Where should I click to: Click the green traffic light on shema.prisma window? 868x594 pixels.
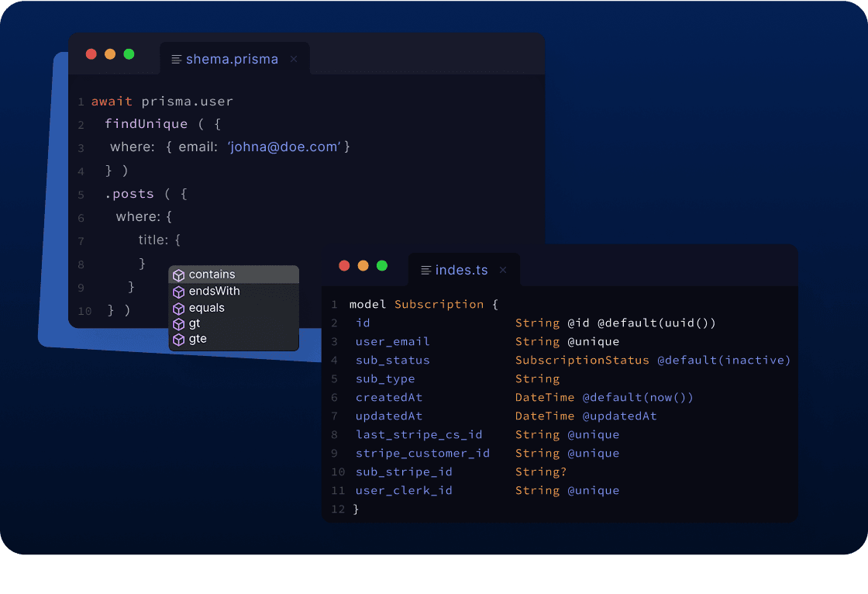129,54
